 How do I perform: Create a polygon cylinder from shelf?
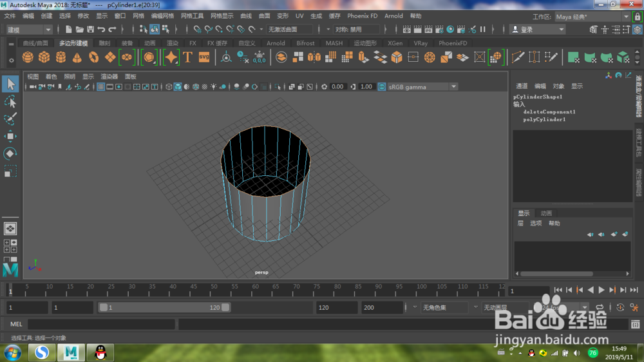pyautogui.click(x=61, y=57)
